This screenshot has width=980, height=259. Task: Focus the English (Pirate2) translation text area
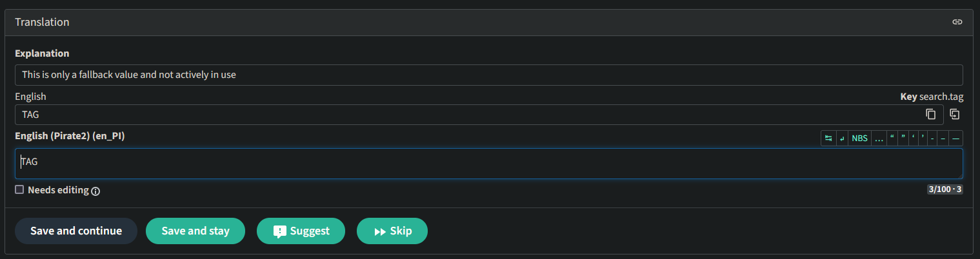click(x=489, y=164)
